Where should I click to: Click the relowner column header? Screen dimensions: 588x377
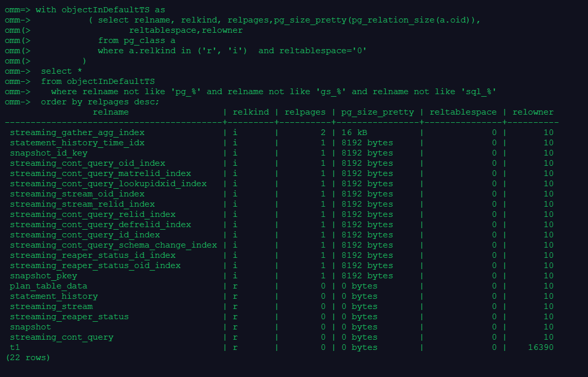(x=533, y=112)
